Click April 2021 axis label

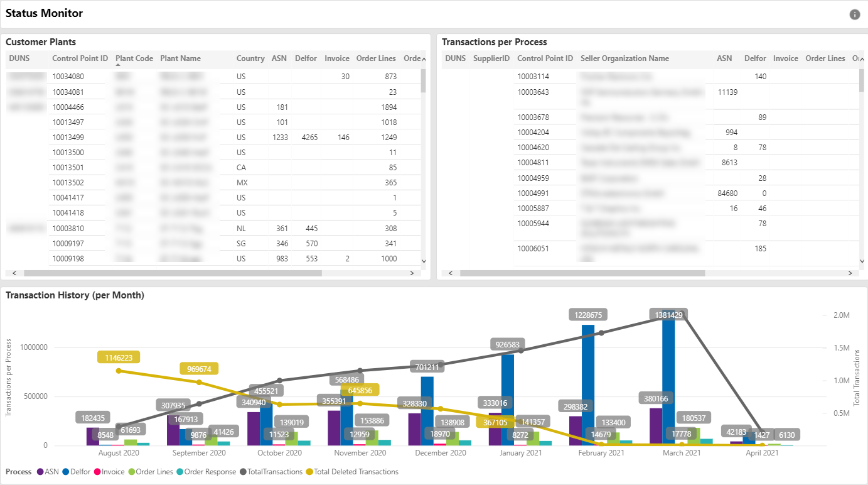point(762,453)
